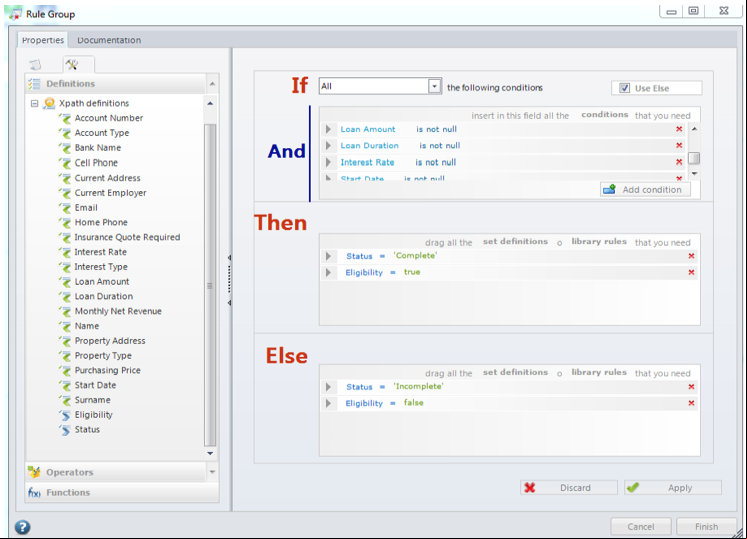The height and width of the screenshot is (539, 747).
Task: Expand the Eligibility = false action row
Action: point(328,403)
